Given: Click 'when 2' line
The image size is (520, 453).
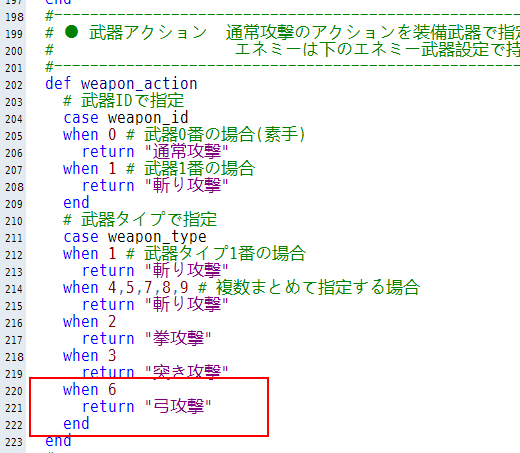Looking at the screenshot, I should [89, 322].
